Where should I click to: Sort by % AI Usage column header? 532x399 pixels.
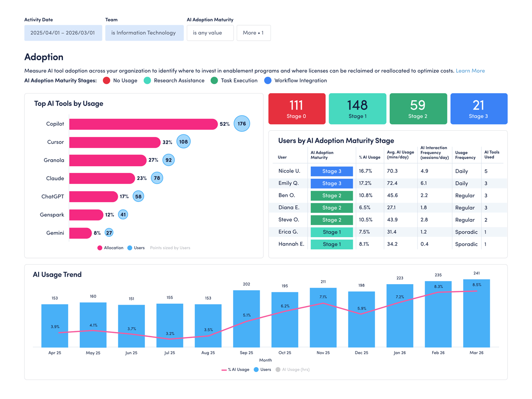pos(370,157)
